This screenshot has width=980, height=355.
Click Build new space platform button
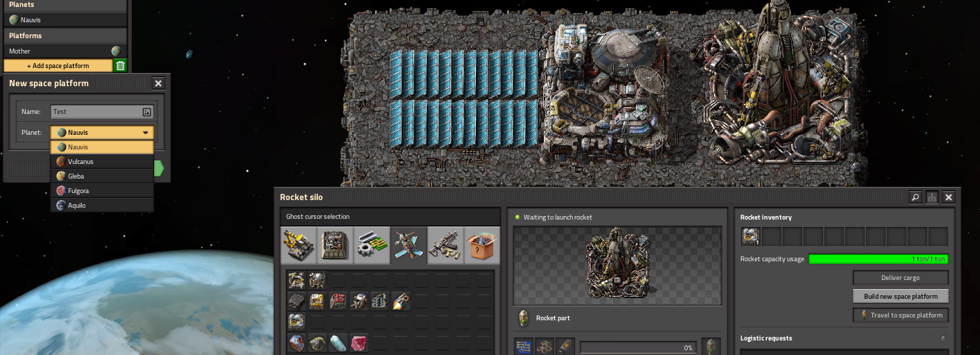pos(901,296)
